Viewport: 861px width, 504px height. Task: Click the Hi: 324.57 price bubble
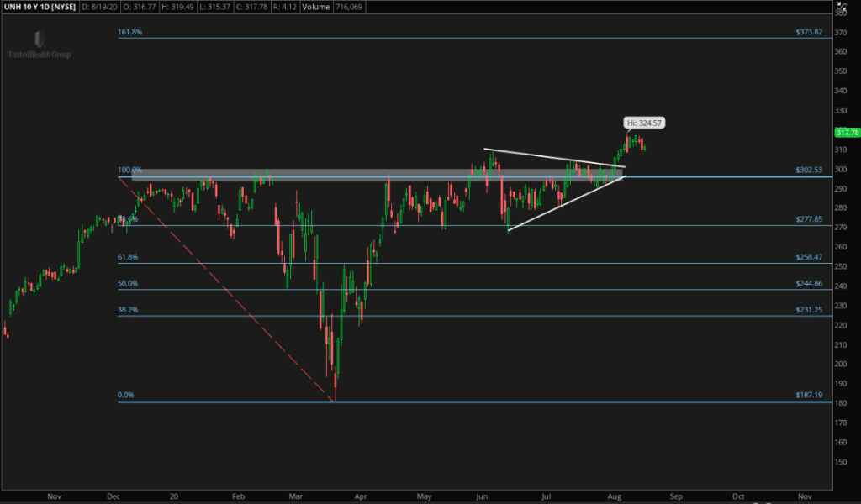tap(644, 123)
